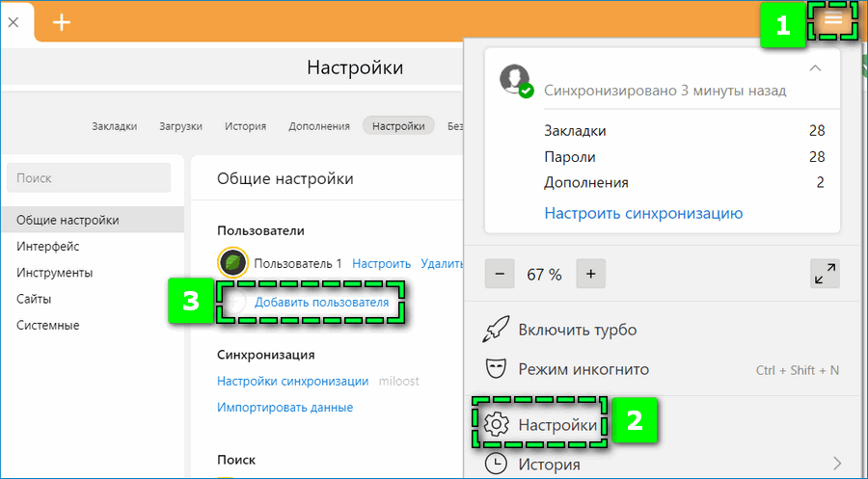
Task: Click Дополнения row in sync panel
Action: click(x=684, y=182)
